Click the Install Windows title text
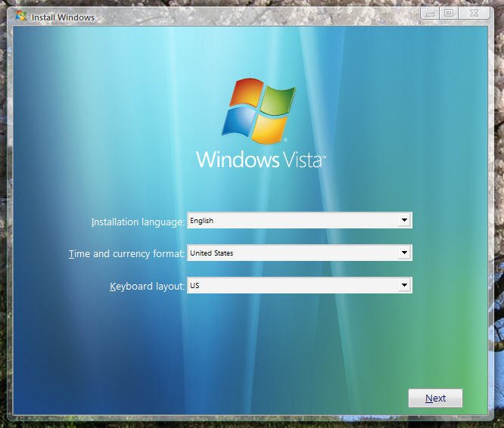Image resolution: width=504 pixels, height=428 pixels. click(x=63, y=17)
